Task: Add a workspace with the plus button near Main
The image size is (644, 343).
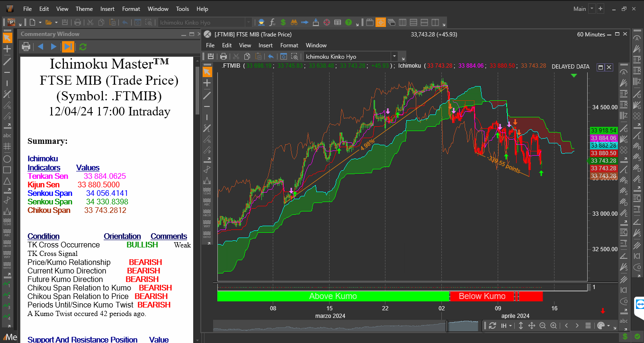Action: (x=600, y=9)
